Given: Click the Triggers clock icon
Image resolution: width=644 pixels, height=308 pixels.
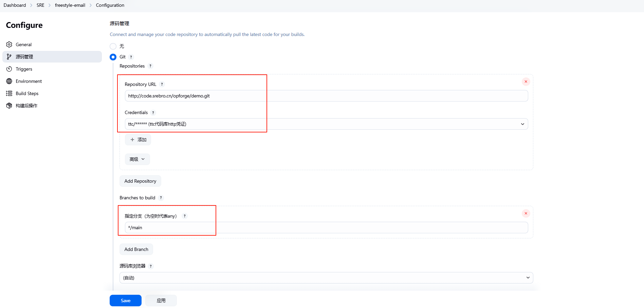Looking at the screenshot, I should pyautogui.click(x=9, y=69).
